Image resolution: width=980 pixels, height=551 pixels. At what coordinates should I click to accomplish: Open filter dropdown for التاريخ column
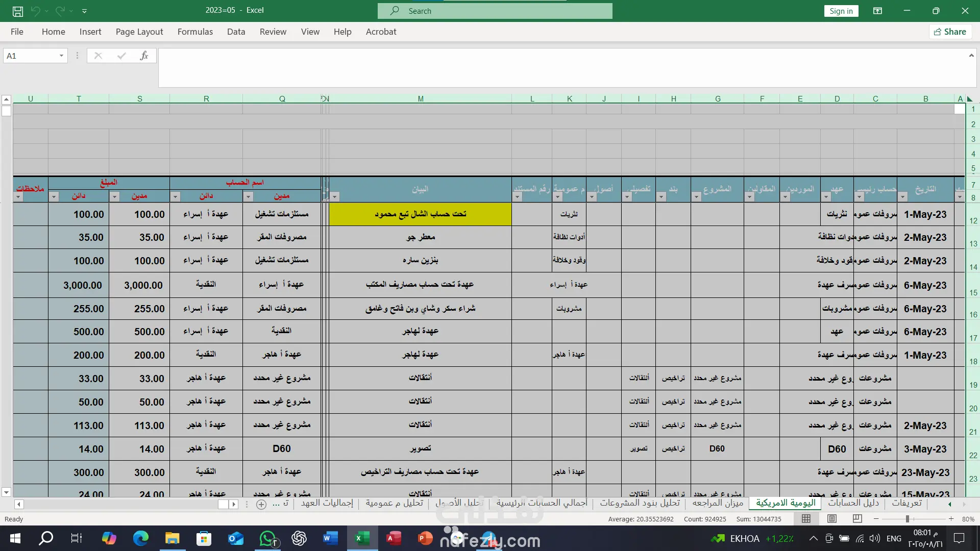click(902, 197)
